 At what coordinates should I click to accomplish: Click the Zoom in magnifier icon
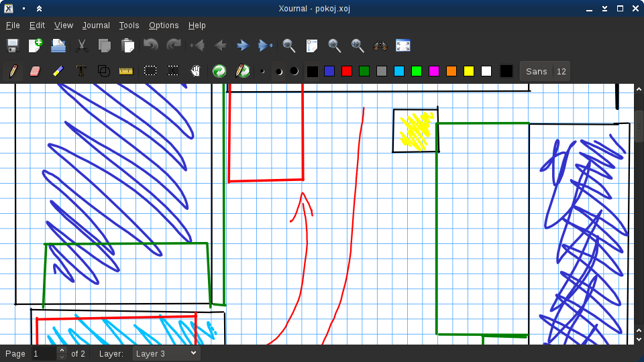[x=335, y=46]
